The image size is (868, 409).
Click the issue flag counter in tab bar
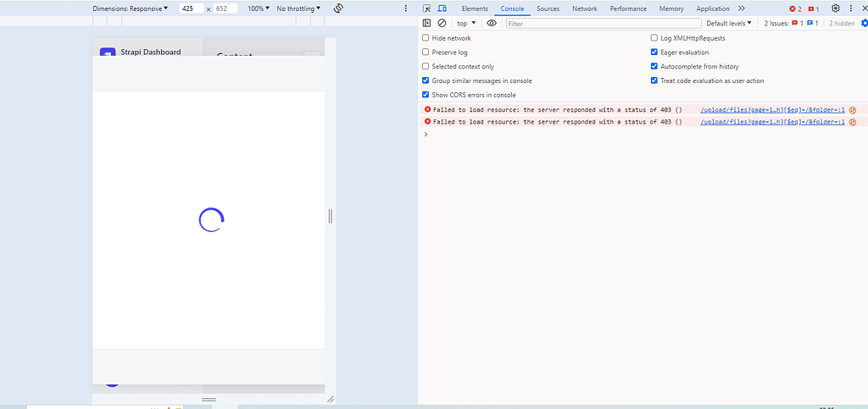[814, 8]
